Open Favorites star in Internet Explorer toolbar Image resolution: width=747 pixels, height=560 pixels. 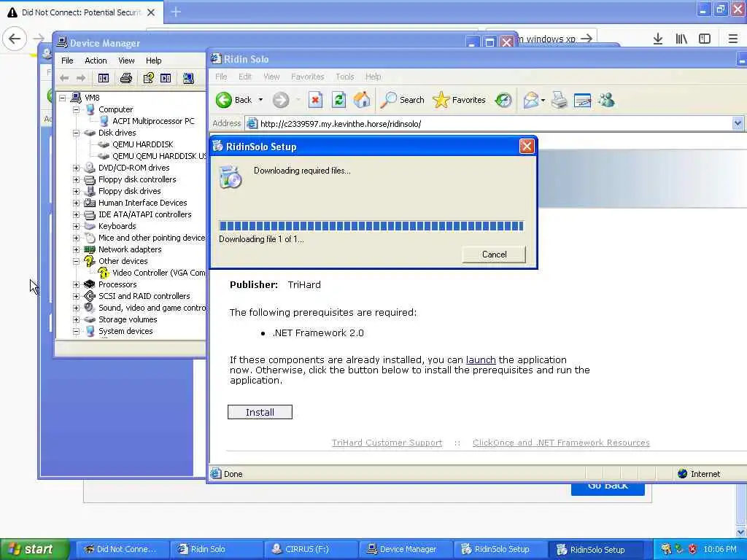[x=459, y=100]
